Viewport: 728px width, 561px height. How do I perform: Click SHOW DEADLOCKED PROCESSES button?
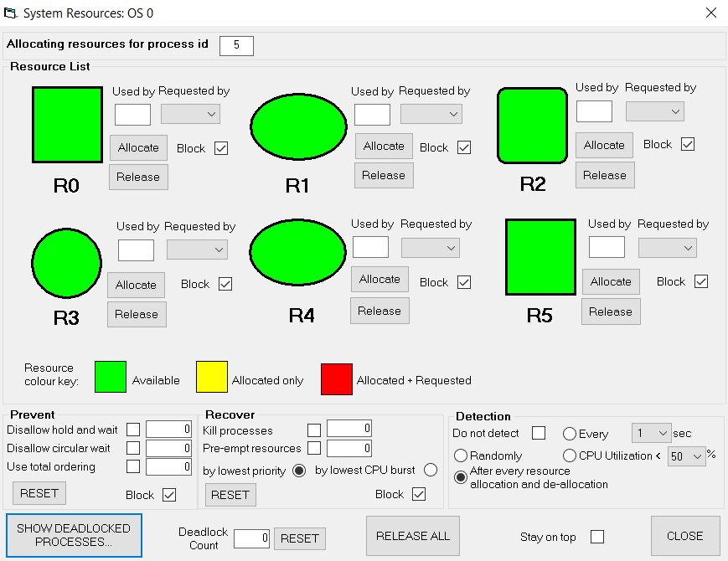[74, 535]
